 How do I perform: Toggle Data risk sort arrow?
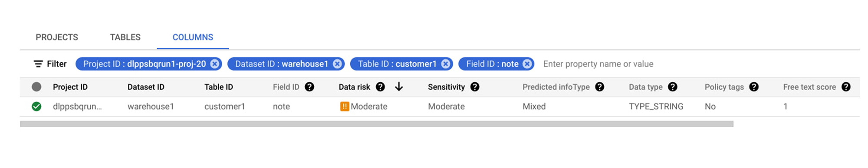[399, 87]
